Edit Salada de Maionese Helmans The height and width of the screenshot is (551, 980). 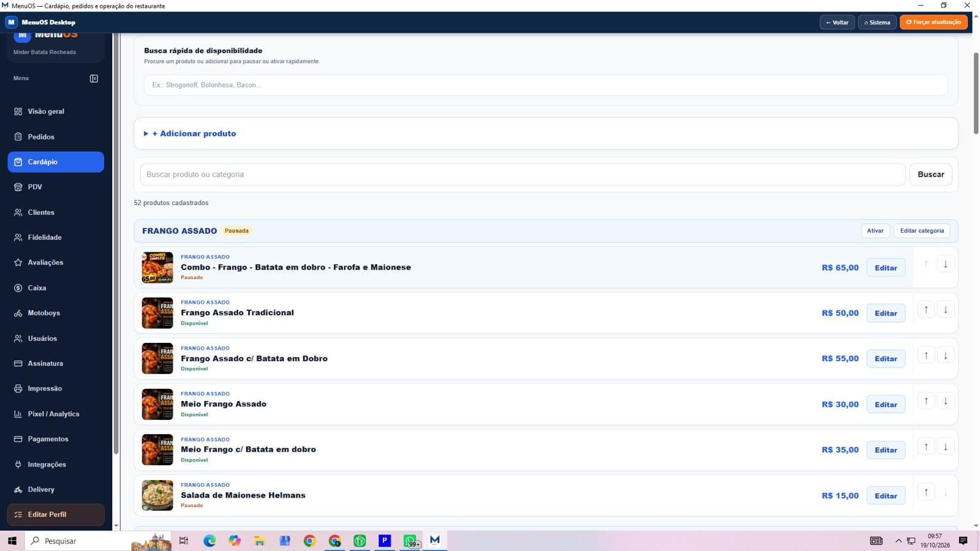click(886, 496)
